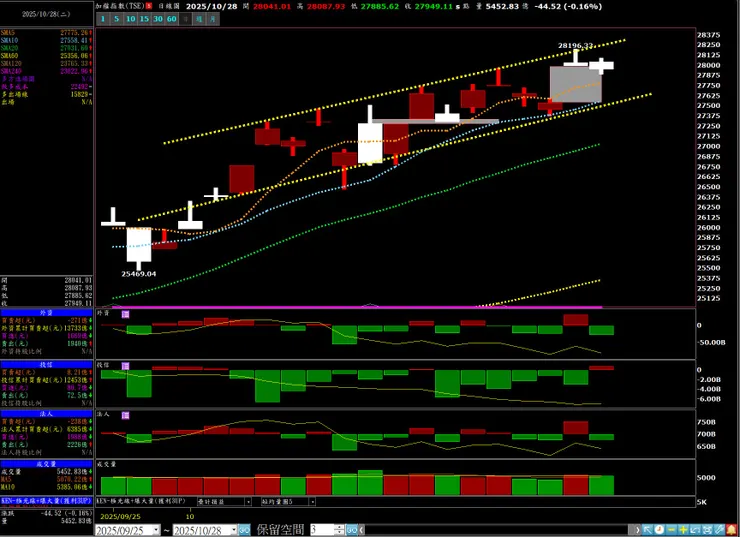
Task: Switch to weekly (週) chart period
Action: coord(199,19)
